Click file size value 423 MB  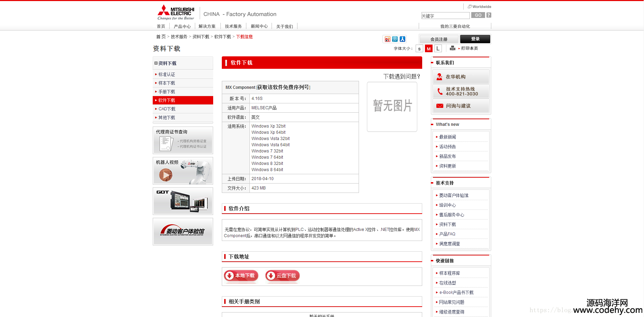pos(258,188)
